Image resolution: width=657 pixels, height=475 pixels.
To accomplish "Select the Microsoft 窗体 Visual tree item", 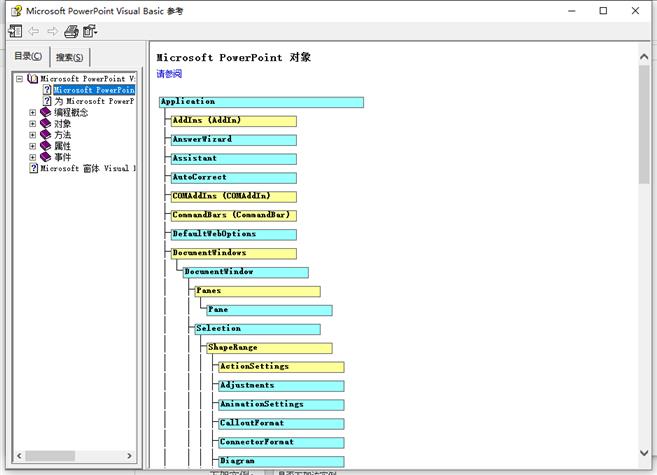I will [x=88, y=168].
